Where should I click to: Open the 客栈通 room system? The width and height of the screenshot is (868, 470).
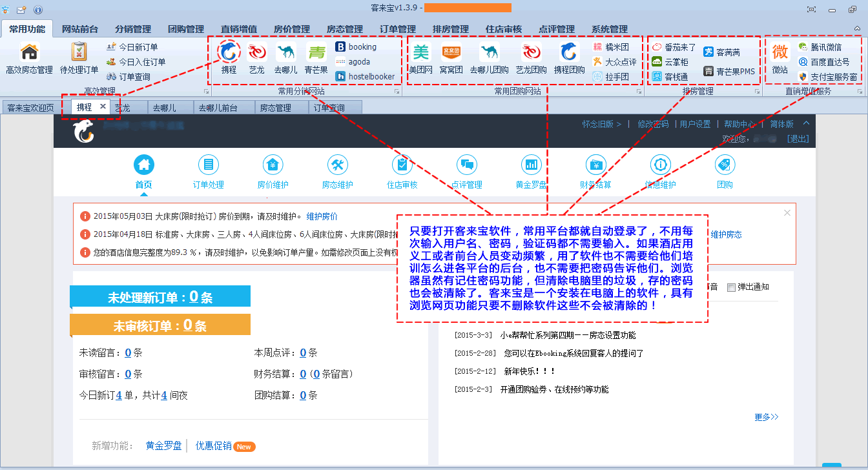670,77
